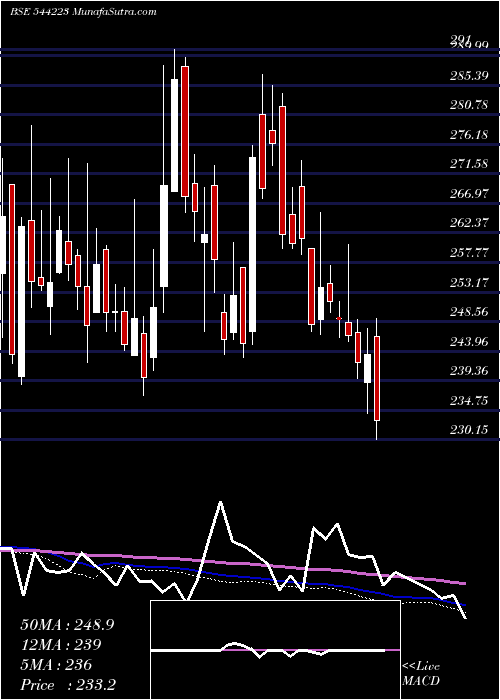Click the last red candlestick near 234
This screenshot has height=700, width=500.
(x=377, y=379)
